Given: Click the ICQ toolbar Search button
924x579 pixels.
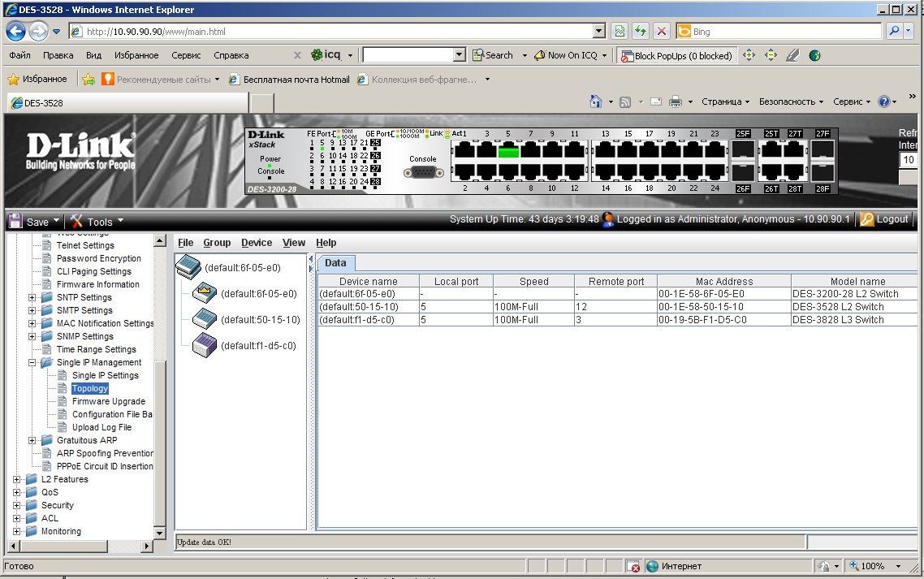Looking at the screenshot, I should coord(493,55).
